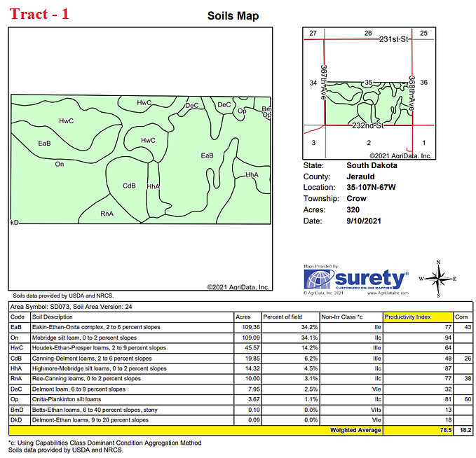476x458 pixels.
Task: Click "Area Symbol: SD073, Soil Area Version: 24" row
Action: tap(240, 307)
